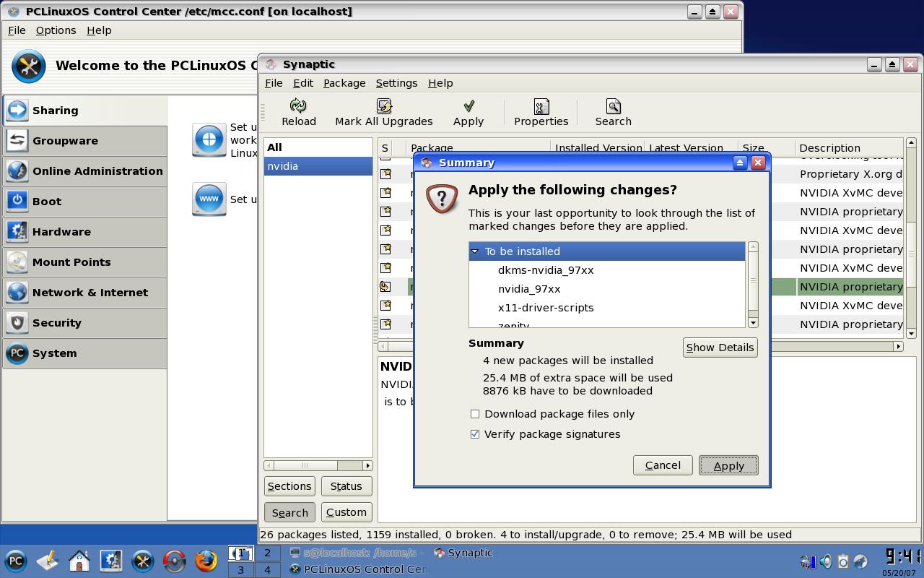
Task: Open the Home folder icon in taskbar
Action: tap(79, 561)
